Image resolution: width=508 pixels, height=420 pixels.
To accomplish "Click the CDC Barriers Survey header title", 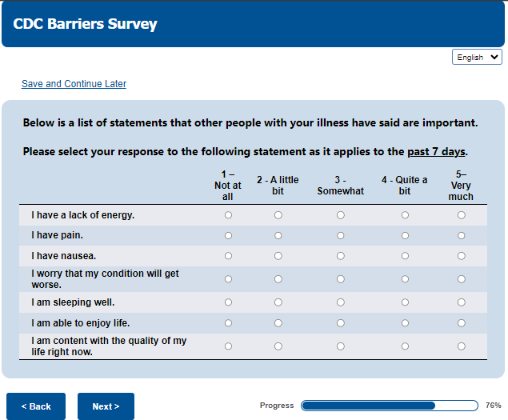I will pyautogui.click(x=86, y=24).
